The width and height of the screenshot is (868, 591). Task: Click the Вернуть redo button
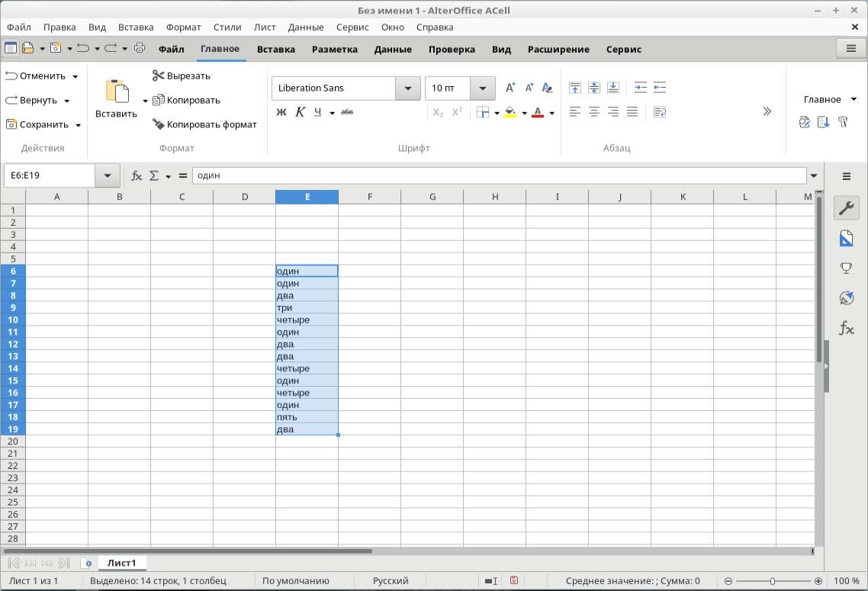[31, 100]
